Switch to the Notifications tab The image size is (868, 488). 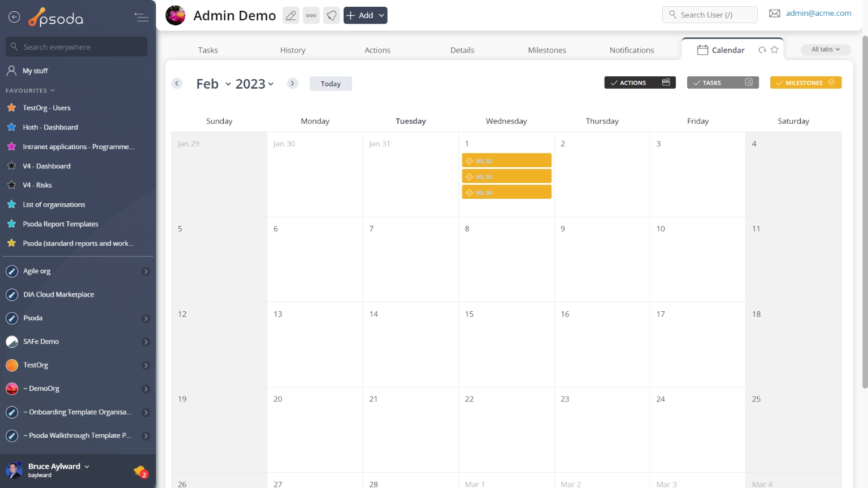[x=632, y=50]
